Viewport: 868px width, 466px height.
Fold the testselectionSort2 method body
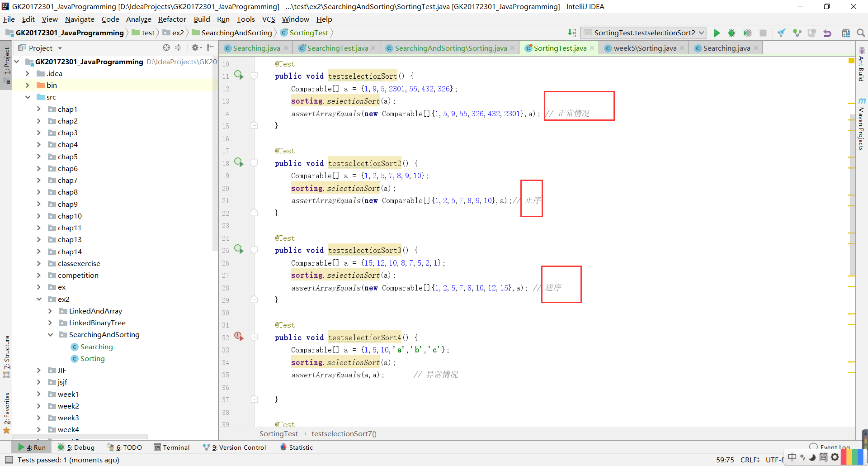click(254, 163)
